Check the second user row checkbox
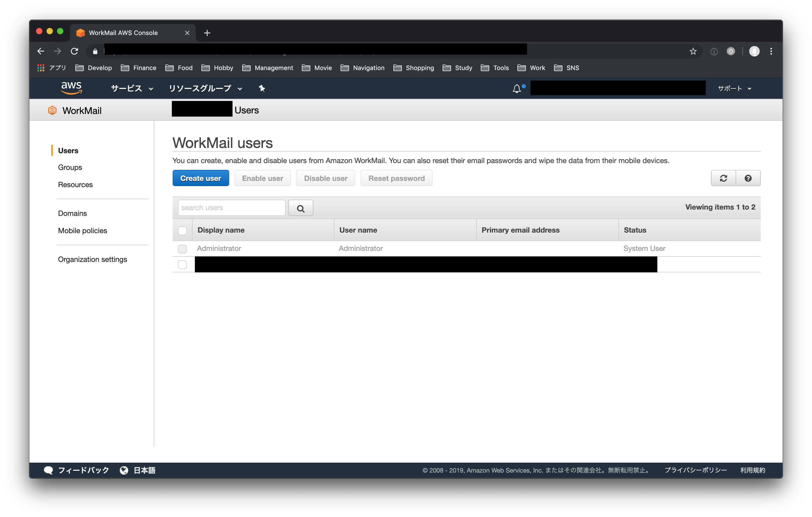 coord(182,265)
